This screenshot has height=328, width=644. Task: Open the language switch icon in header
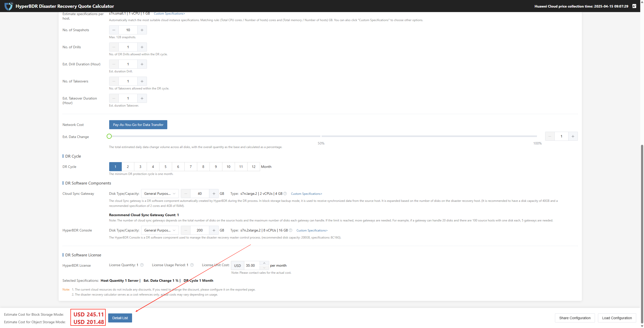point(634,6)
